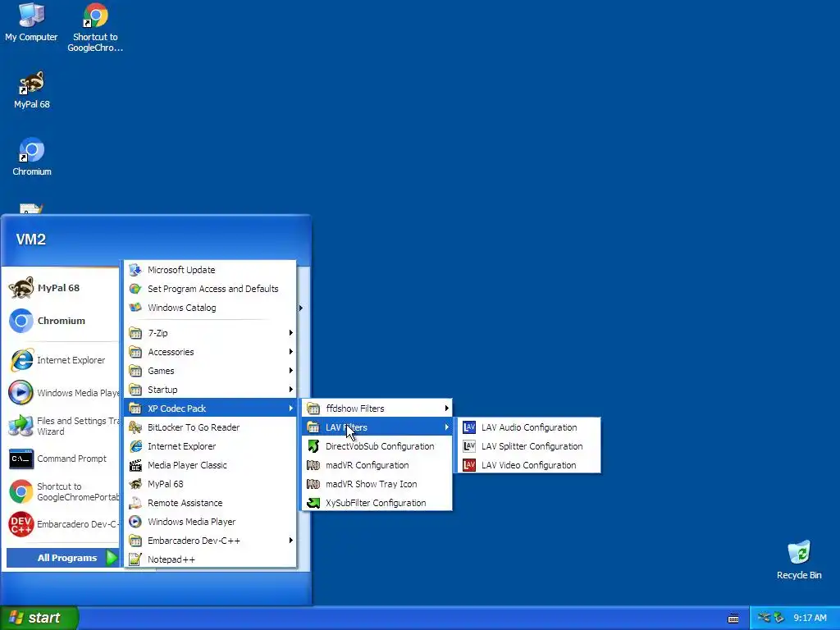Launch MyPal 68 from All Programs list
Viewport: 840px width, 630px height.
[x=210, y=484]
